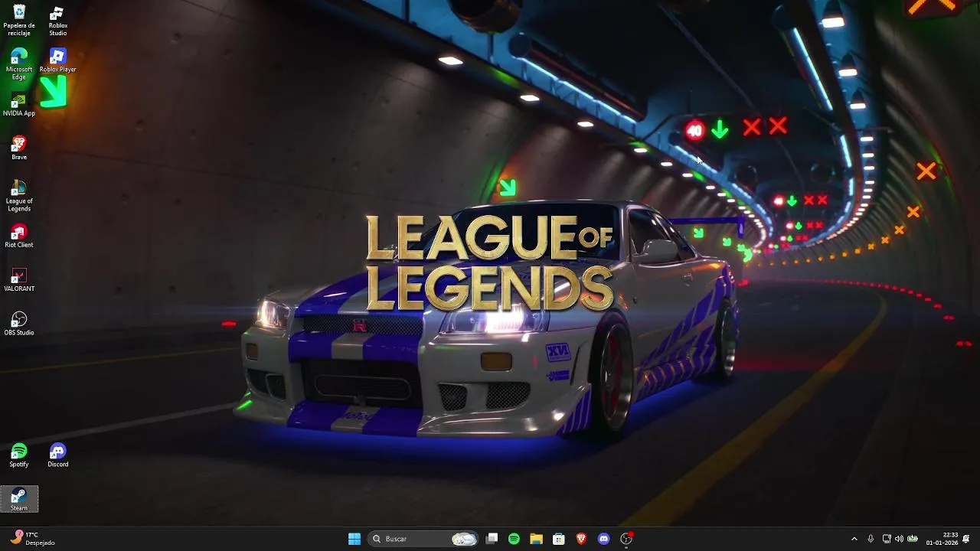980x551 pixels.
Task: Select the Discord desktop icon
Action: (58, 455)
